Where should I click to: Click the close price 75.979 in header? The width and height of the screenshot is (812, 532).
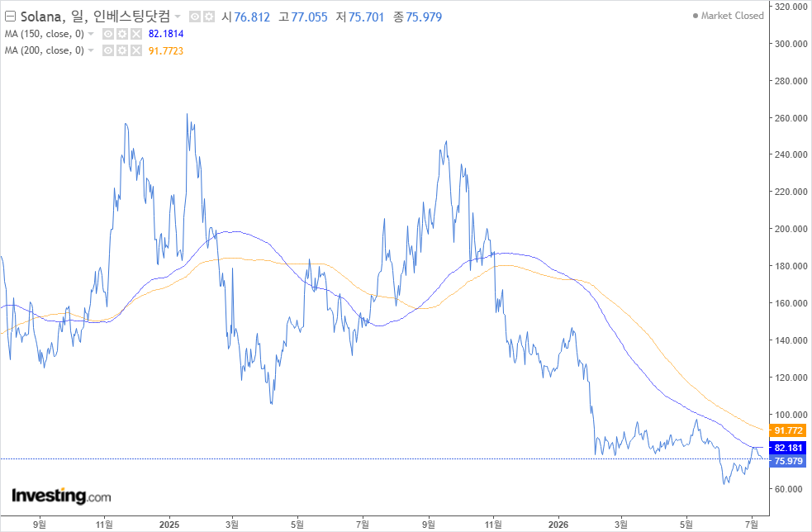[x=424, y=17]
